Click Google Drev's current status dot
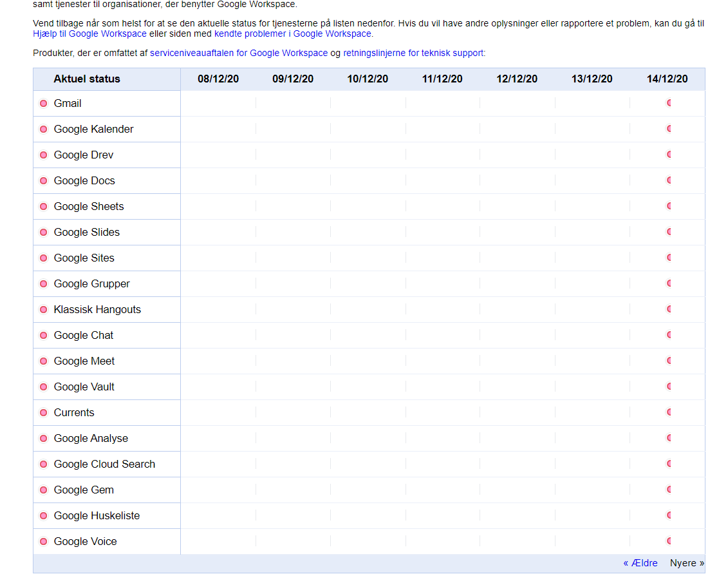 pyautogui.click(x=44, y=155)
